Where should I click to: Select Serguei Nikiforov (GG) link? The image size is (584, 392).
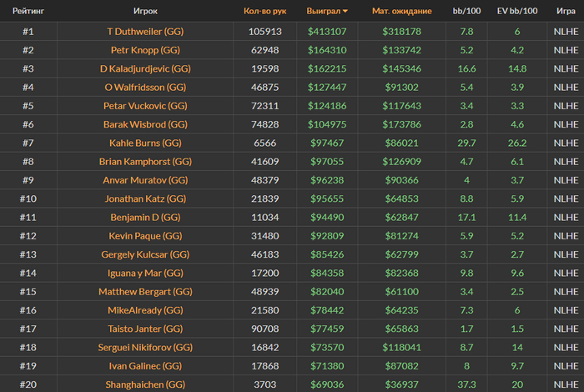tap(145, 348)
